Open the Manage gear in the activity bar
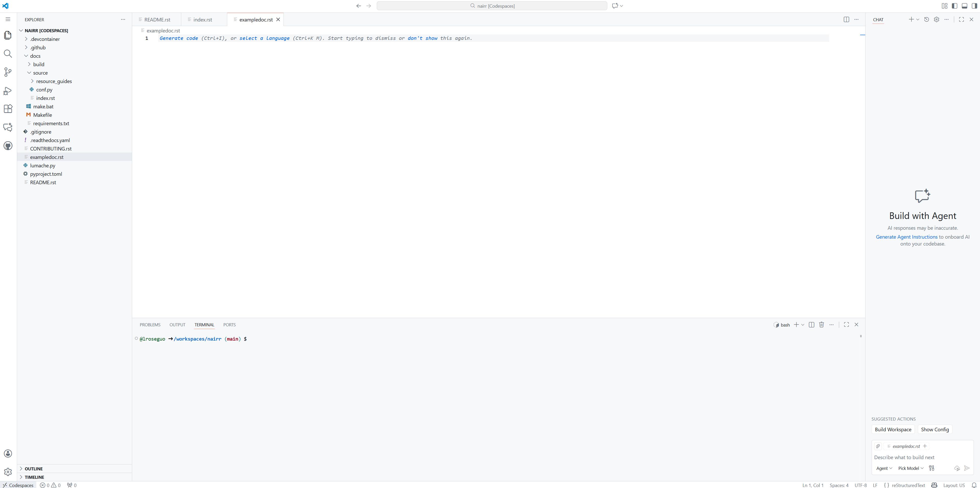 8,472
